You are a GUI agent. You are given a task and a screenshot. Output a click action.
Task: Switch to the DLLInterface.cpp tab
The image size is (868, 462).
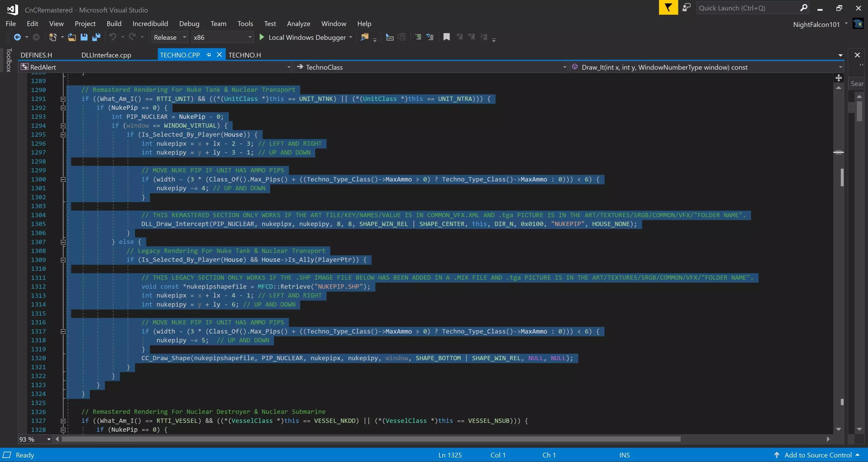click(x=106, y=55)
